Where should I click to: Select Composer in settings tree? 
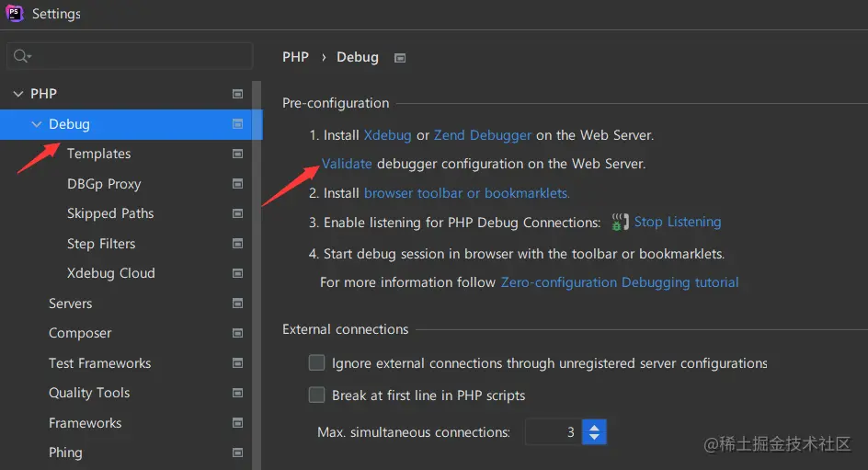click(x=80, y=333)
